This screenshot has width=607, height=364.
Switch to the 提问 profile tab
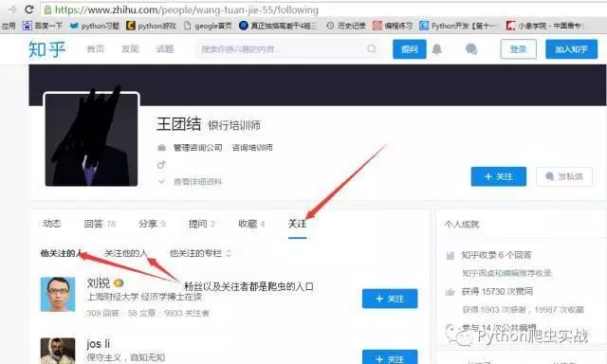pos(201,224)
